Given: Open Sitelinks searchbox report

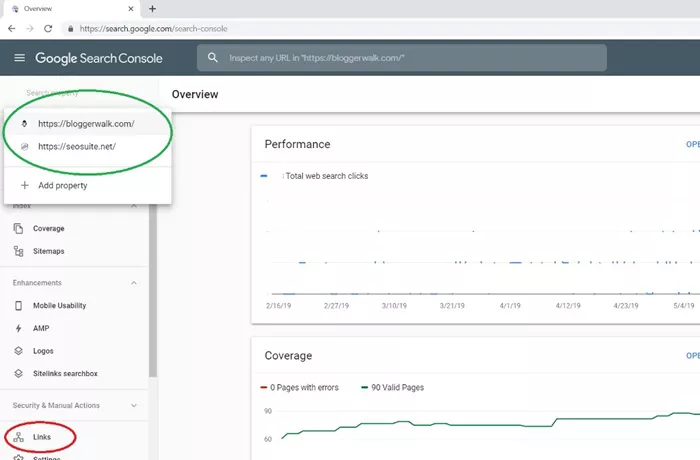Looking at the screenshot, I should click(65, 373).
